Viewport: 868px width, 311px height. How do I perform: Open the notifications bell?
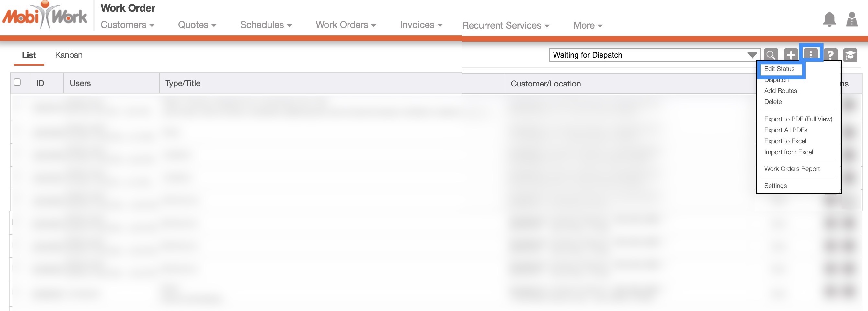(829, 19)
